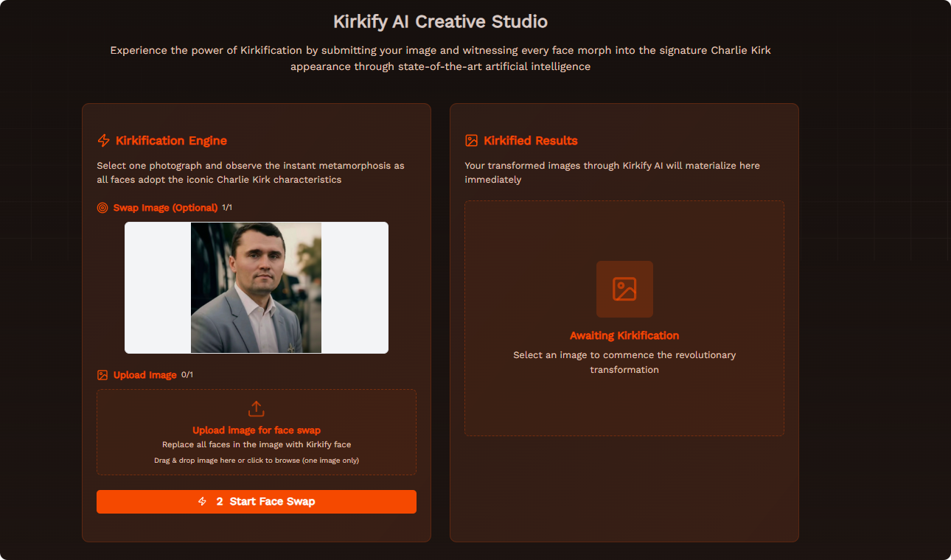Click the Swap Image (Optional) heading
951x560 pixels.
166,208
